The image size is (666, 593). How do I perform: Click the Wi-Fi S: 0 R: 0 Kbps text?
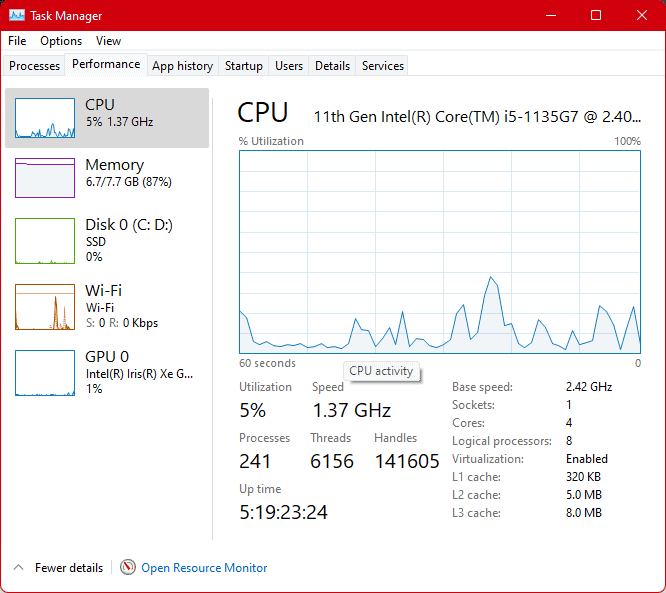[122, 323]
